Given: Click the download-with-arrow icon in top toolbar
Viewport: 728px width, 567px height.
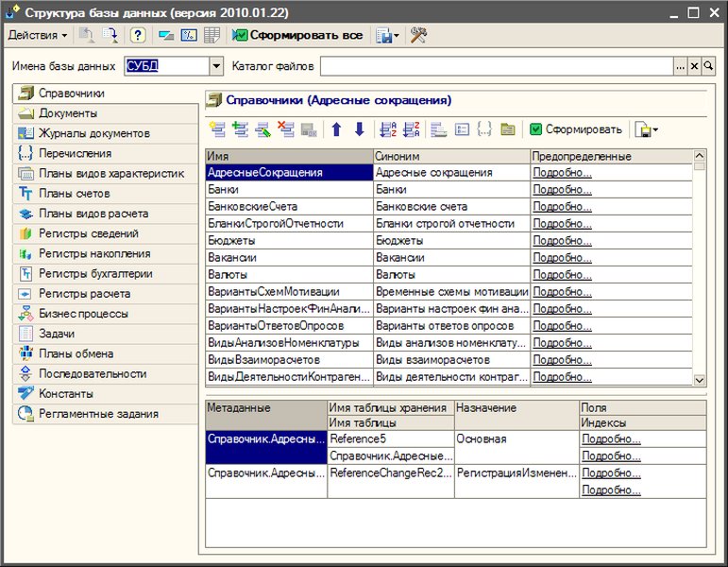Looking at the screenshot, I should pyautogui.click(x=110, y=35).
